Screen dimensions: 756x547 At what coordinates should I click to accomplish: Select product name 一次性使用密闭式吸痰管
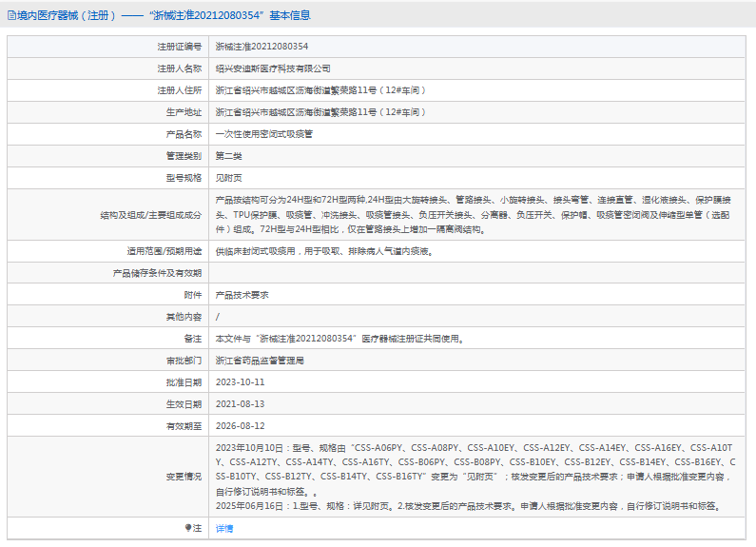tap(264, 133)
